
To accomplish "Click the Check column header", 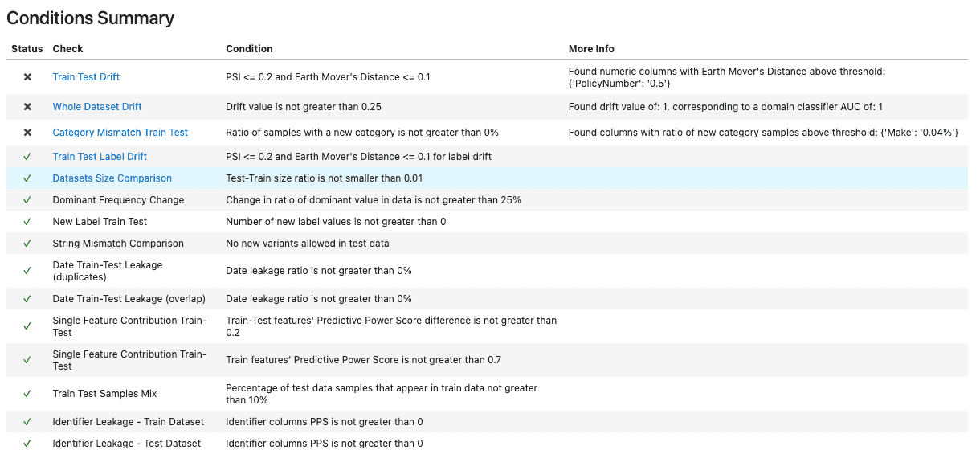I will tap(68, 49).
